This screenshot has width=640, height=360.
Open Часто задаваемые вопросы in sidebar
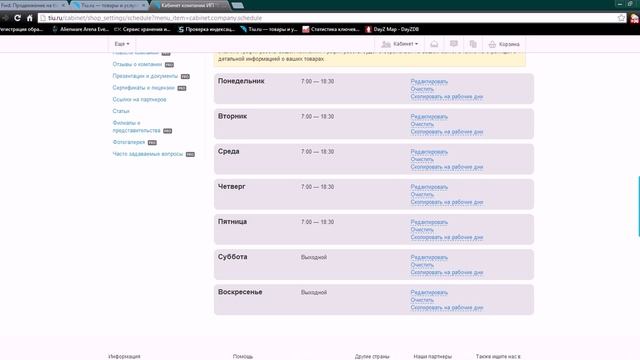pyautogui.click(x=148, y=154)
